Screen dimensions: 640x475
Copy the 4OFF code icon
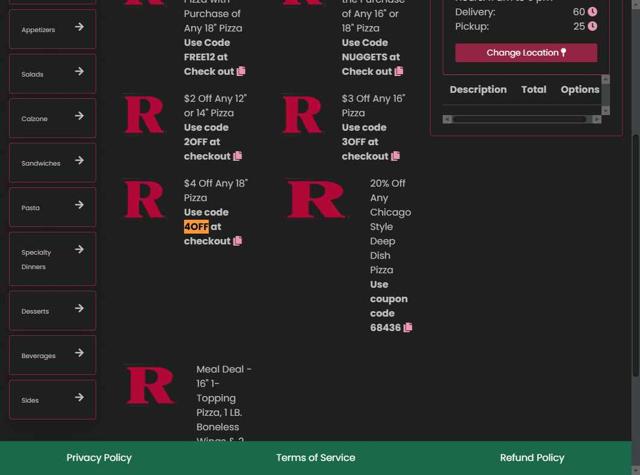pos(238,241)
